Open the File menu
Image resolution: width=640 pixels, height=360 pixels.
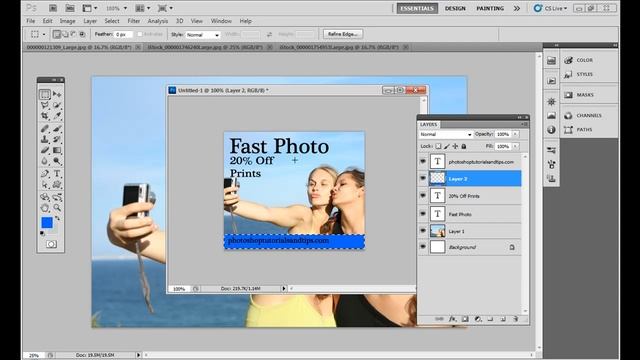tap(31, 21)
